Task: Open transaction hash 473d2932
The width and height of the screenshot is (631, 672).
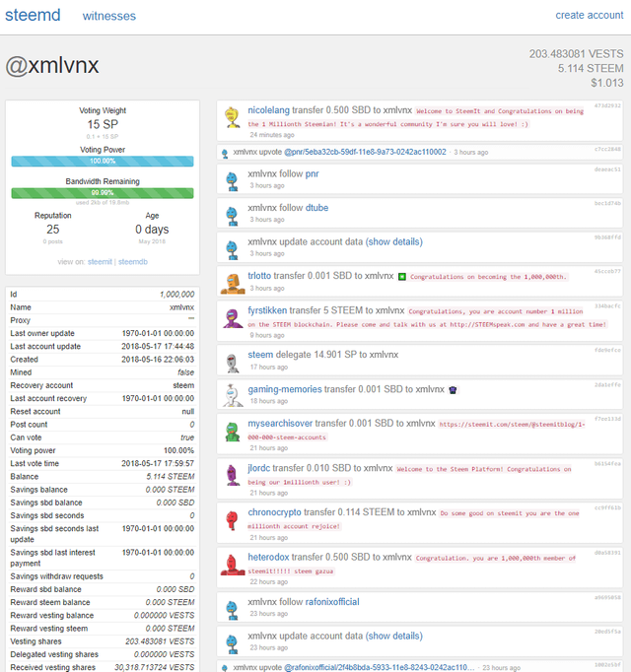Action: point(607,105)
